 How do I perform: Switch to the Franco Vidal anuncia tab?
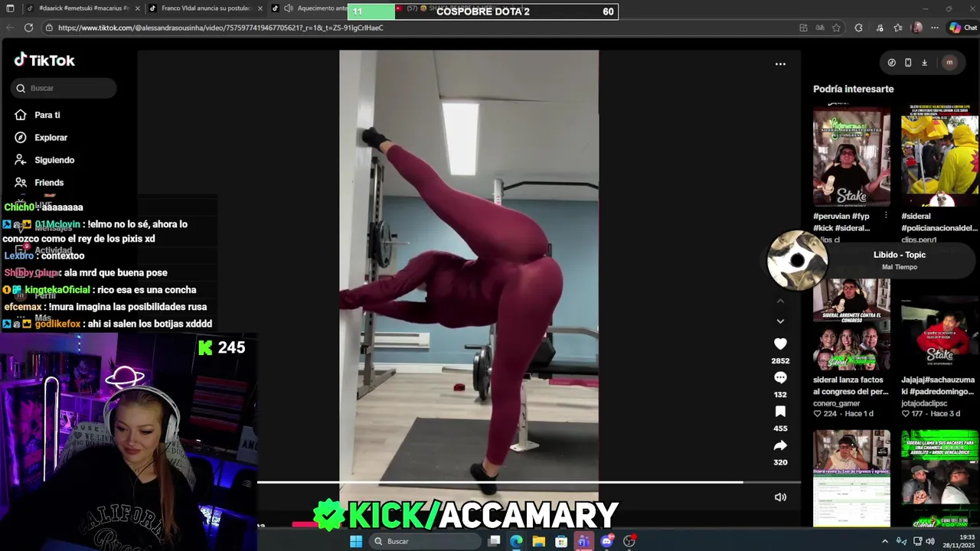coord(205,8)
